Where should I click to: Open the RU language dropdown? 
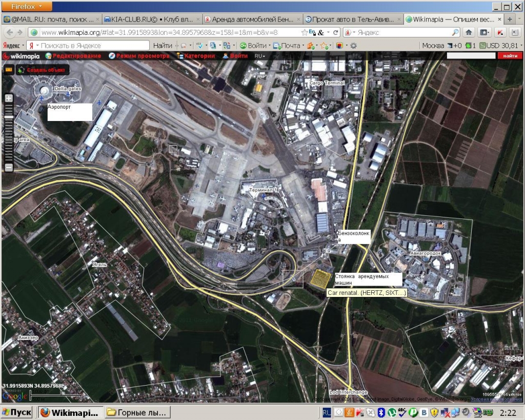[260, 56]
